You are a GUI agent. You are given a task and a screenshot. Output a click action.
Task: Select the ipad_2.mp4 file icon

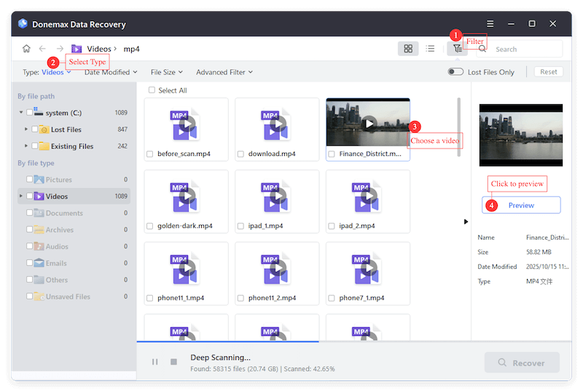pos(367,197)
